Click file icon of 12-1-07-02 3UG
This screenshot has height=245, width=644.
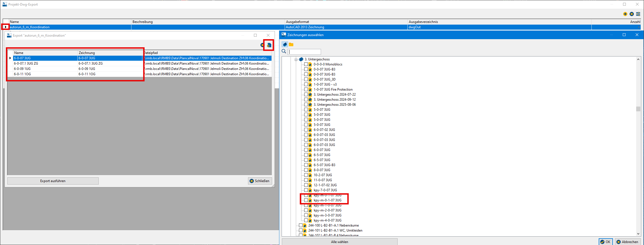pos(310,185)
